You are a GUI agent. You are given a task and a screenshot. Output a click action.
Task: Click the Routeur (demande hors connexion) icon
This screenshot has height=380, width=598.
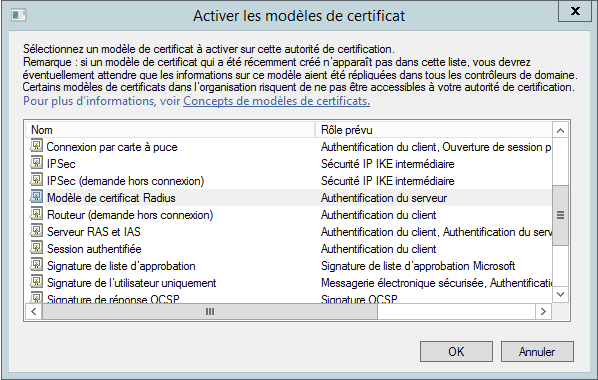point(36,214)
